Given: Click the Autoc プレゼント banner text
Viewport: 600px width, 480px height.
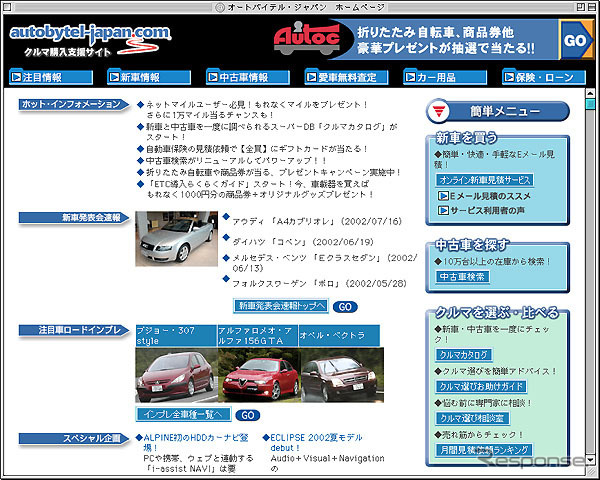Looking at the screenshot, I should [446, 40].
